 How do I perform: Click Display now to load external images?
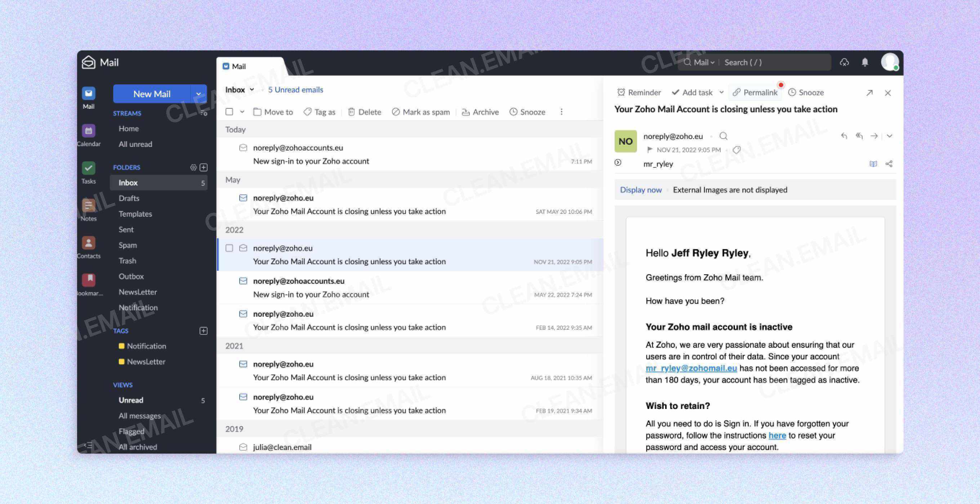(x=641, y=190)
